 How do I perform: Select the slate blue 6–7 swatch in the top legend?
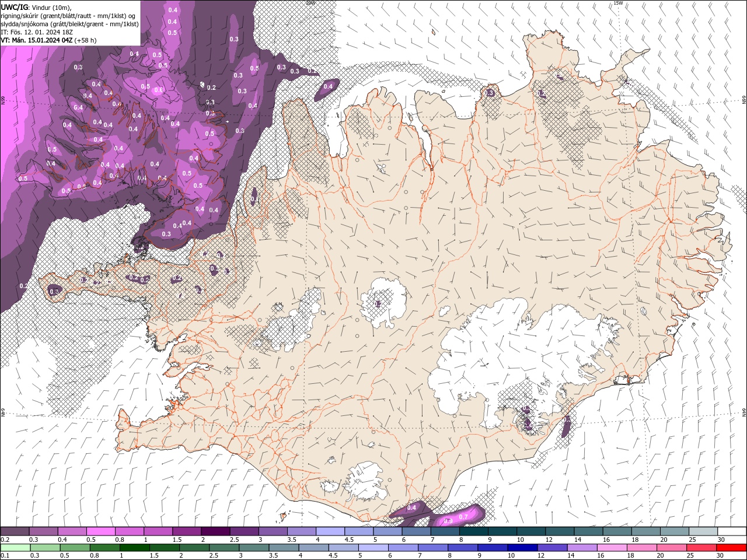(x=416, y=531)
